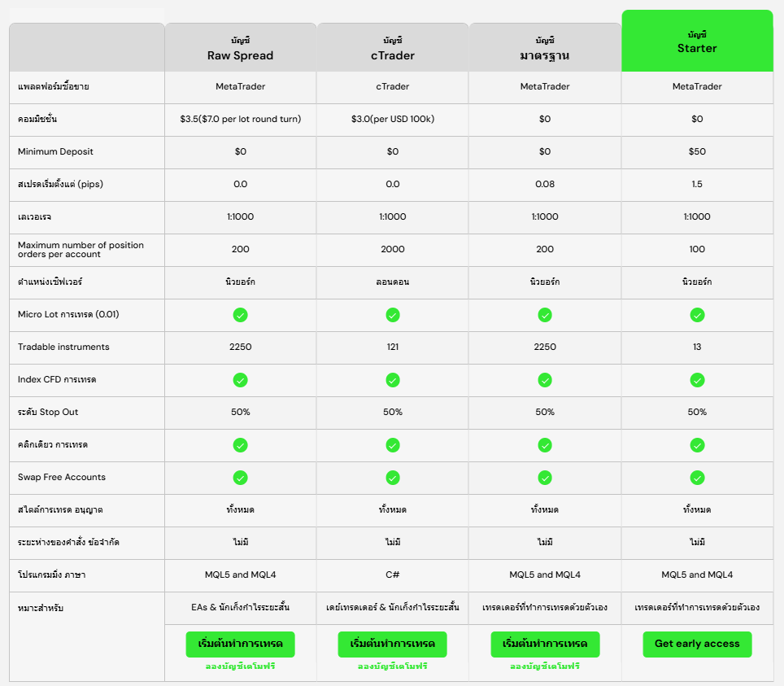
Task: Expand the cTrader account column header
Action: pos(393,40)
